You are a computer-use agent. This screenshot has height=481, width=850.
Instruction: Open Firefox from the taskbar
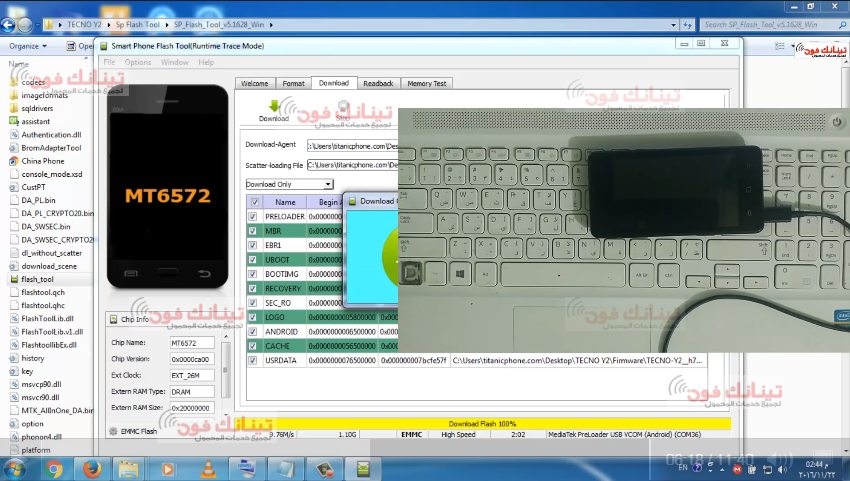92,469
